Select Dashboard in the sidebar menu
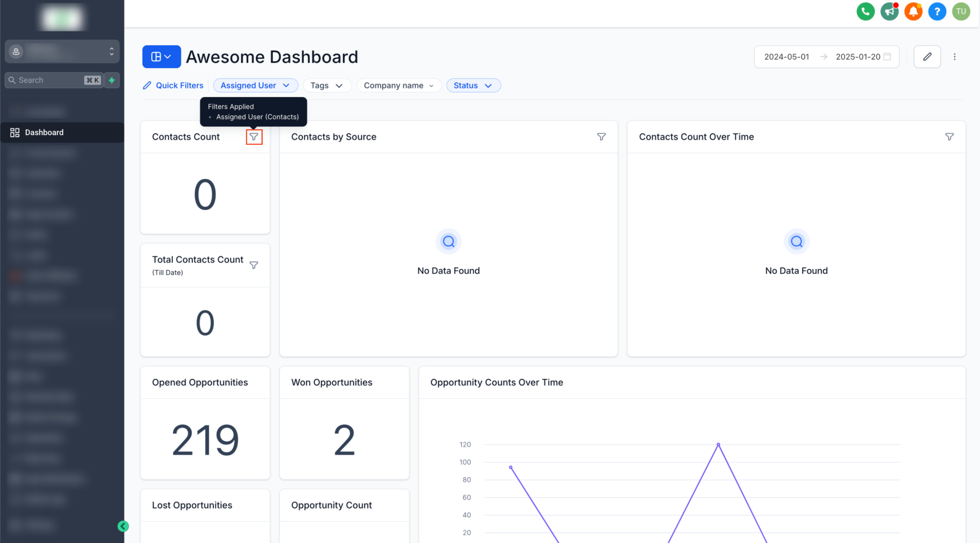 (x=44, y=132)
